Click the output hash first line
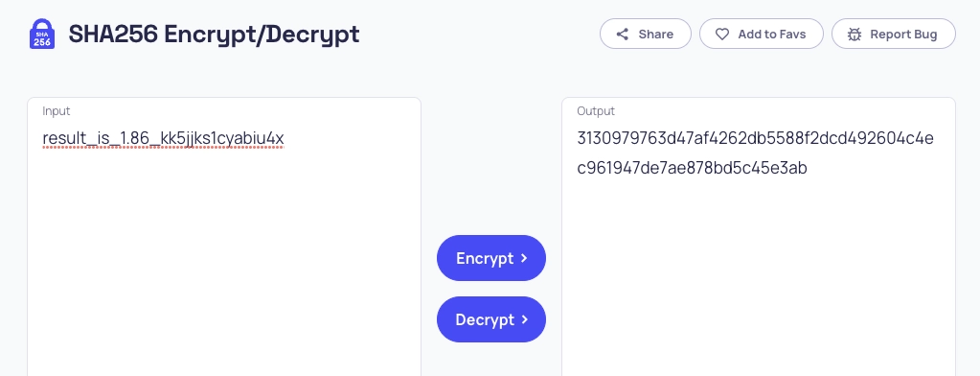The image size is (980, 376). pos(755,138)
